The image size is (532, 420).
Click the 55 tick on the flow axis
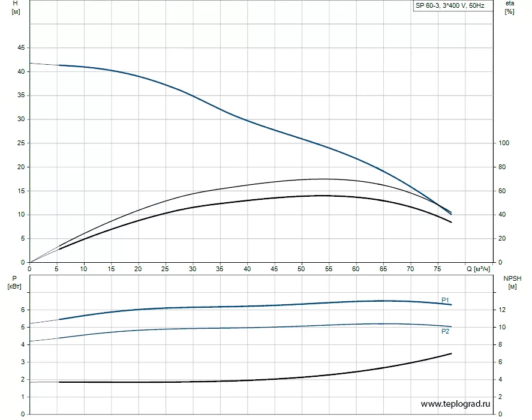pos(329,269)
